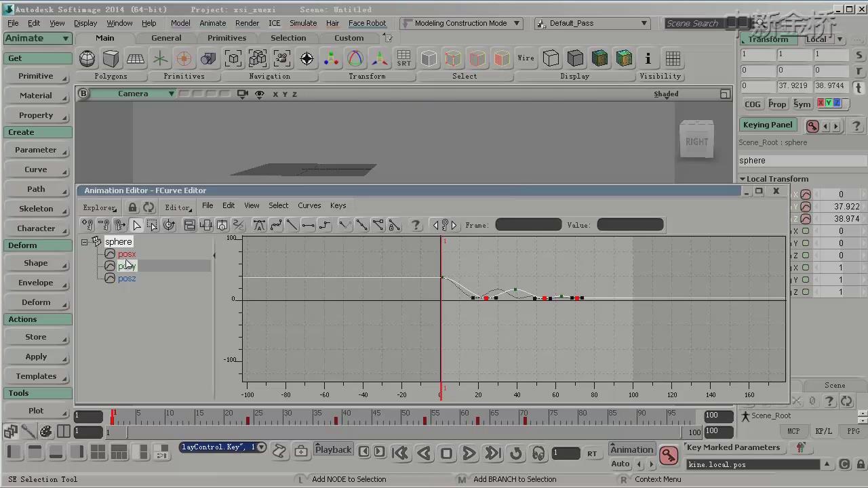Switch to the KP/L panel tab
The height and width of the screenshot is (488, 868).
coord(823,431)
